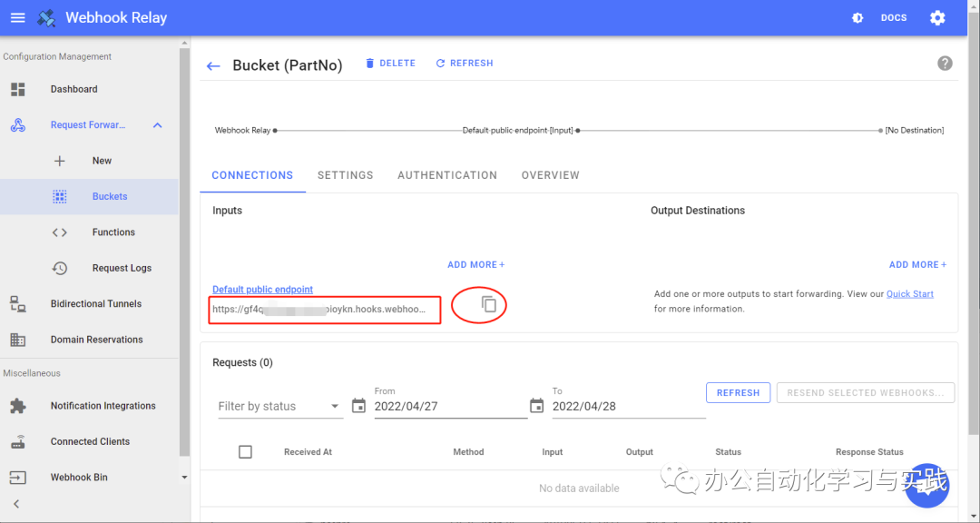Click the plus icon beside New

tap(59, 161)
